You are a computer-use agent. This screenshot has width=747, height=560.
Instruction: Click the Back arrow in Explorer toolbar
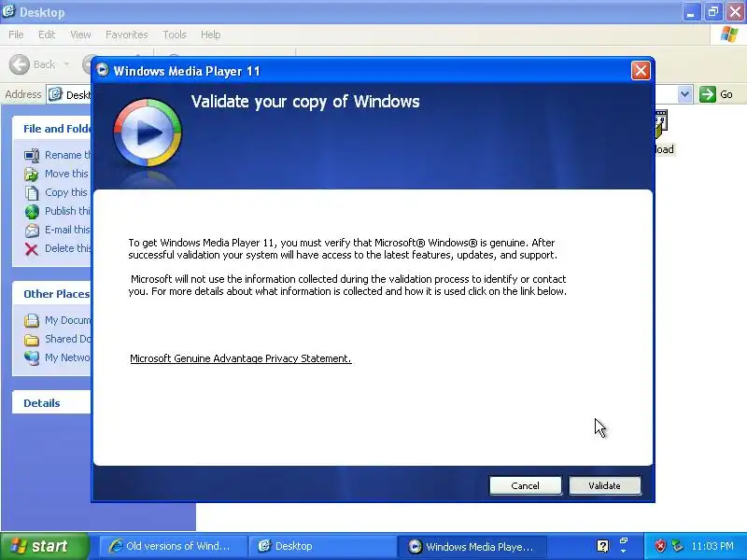(x=20, y=64)
